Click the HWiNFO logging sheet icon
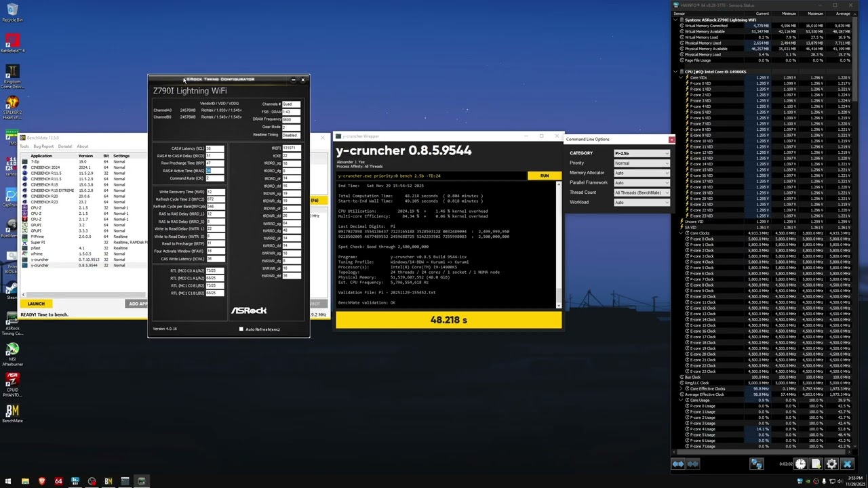Image resolution: width=868 pixels, height=488 pixels. (816, 464)
